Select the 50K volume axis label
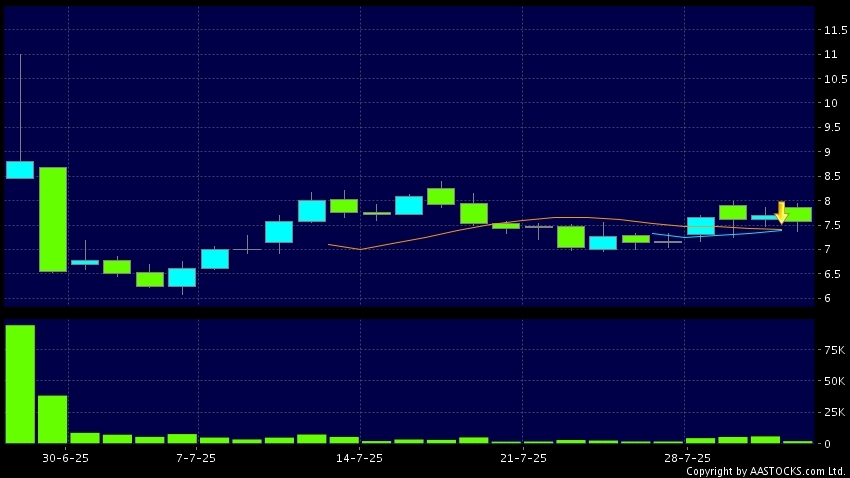The width and height of the screenshot is (850, 478). 834,382
